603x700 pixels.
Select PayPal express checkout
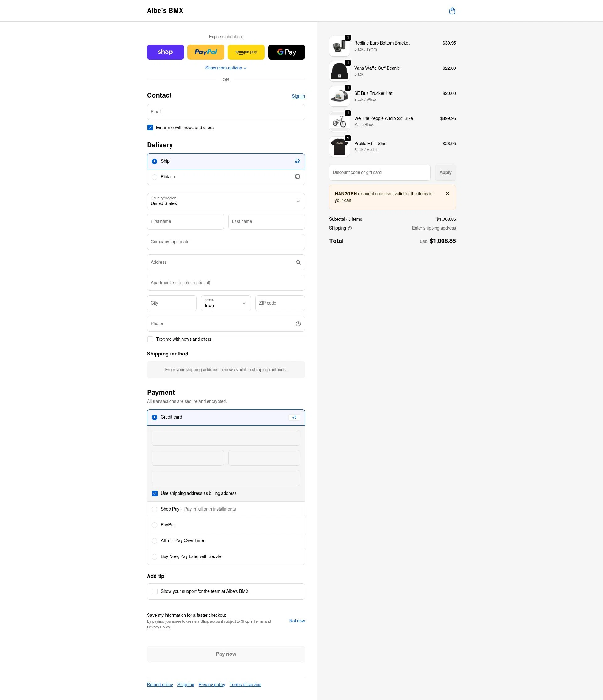(x=205, y=52)
